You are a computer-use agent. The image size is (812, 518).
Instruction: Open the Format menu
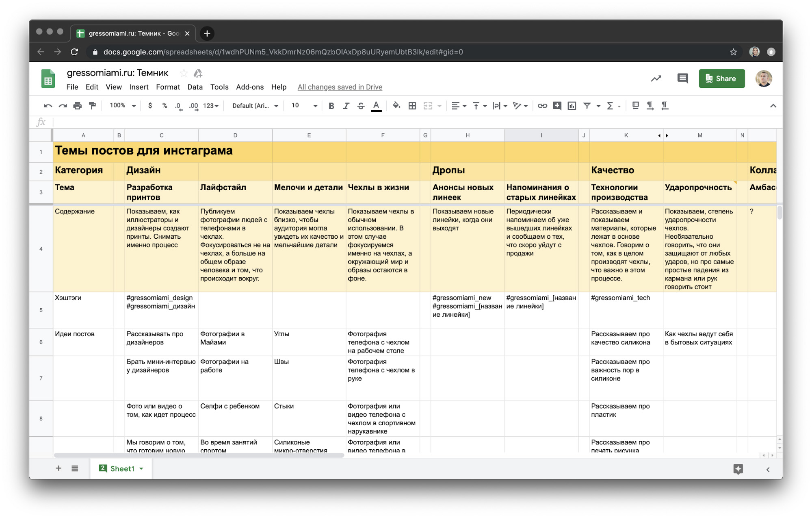click(168, 87)
